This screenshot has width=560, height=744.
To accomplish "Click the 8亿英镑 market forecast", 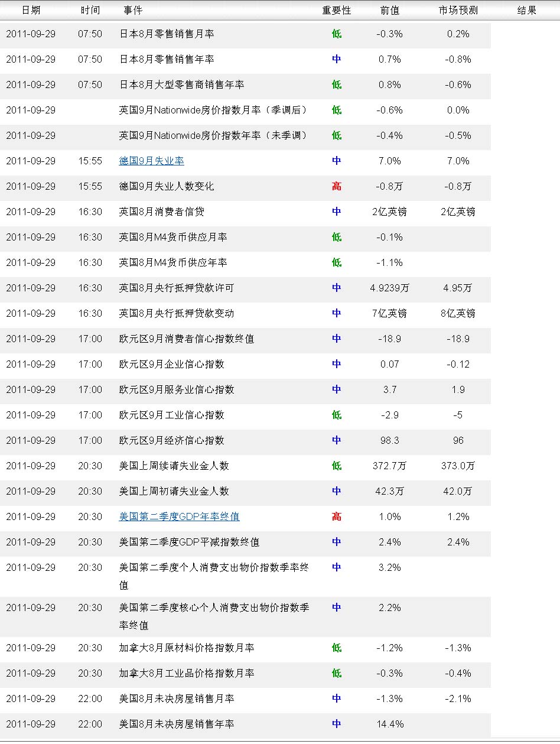I will pos(458,313).
